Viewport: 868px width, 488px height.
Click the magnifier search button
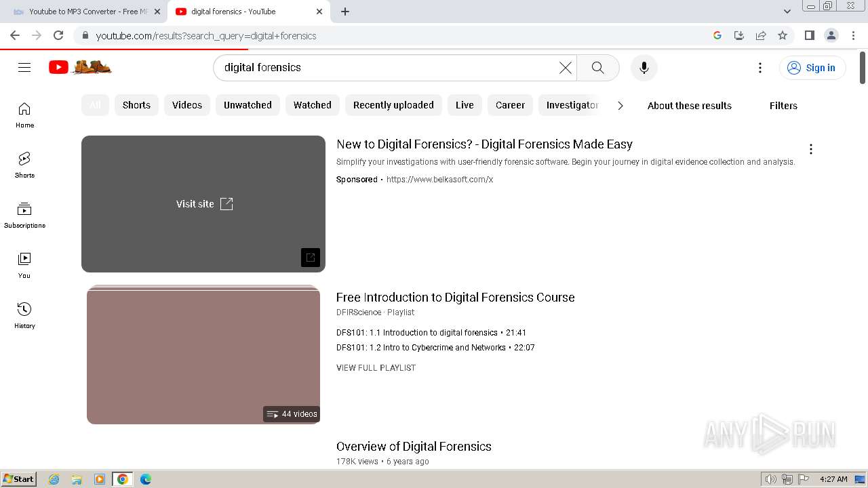pyautogui.click(x=597, y=68)
